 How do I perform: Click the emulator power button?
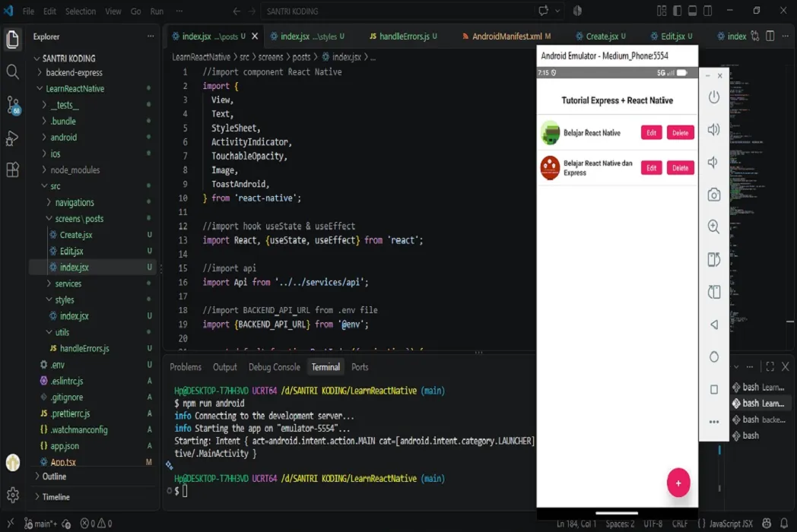[714, 97]
